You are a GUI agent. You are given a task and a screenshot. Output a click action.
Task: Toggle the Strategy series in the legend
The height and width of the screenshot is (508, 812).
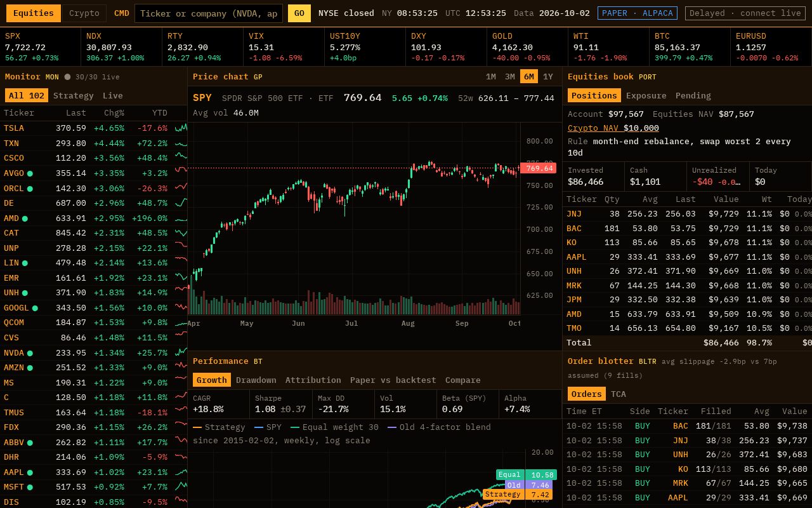point(219,427)
